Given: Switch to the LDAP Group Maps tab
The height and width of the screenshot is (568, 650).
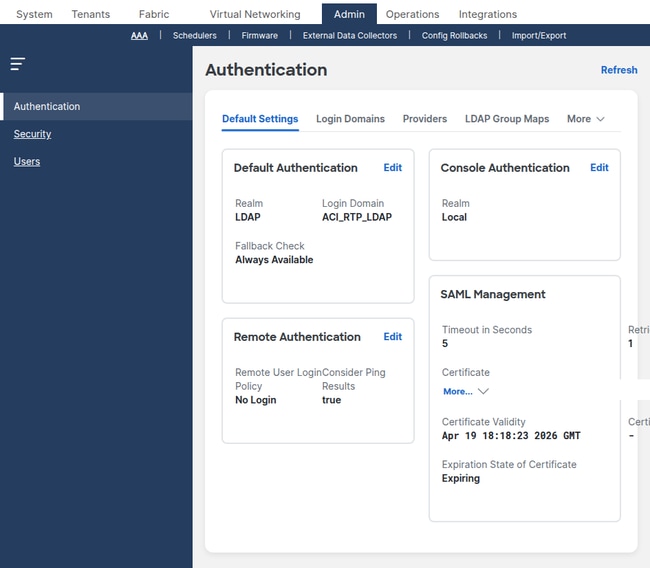Looking at the screenshot, I should [x=507, y=119].
